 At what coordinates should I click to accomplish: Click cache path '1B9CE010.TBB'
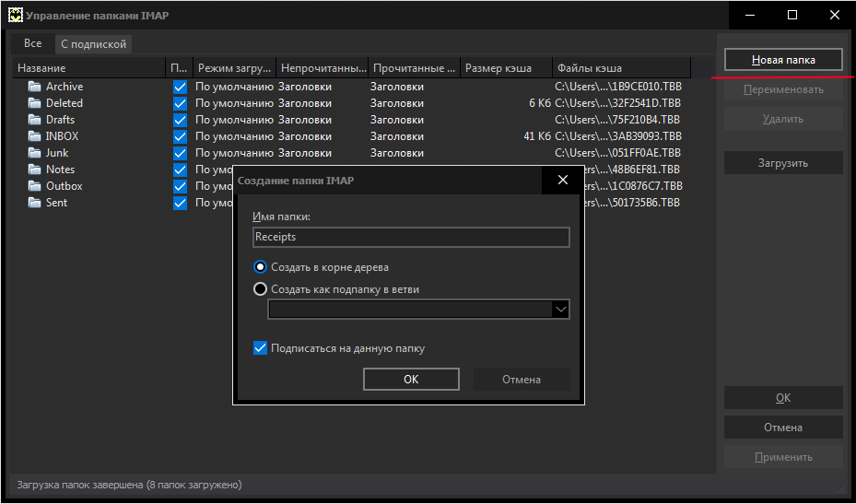click(618, 87)
